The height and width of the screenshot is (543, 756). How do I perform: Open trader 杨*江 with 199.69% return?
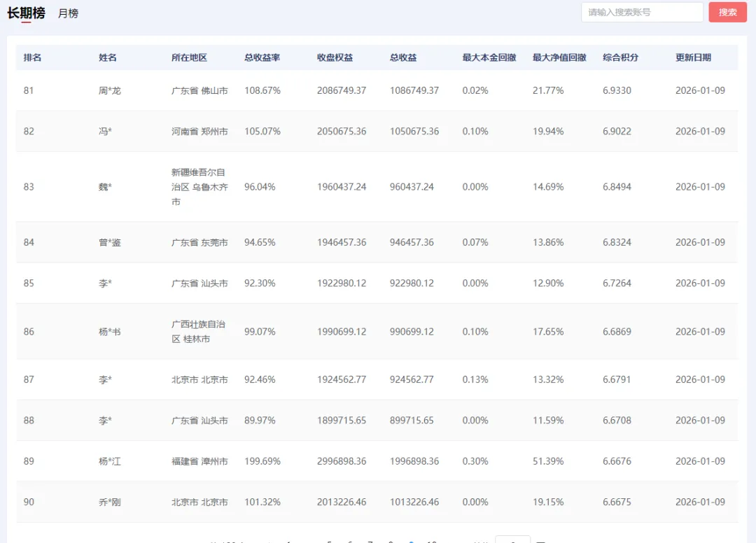[x=110, y=461]
